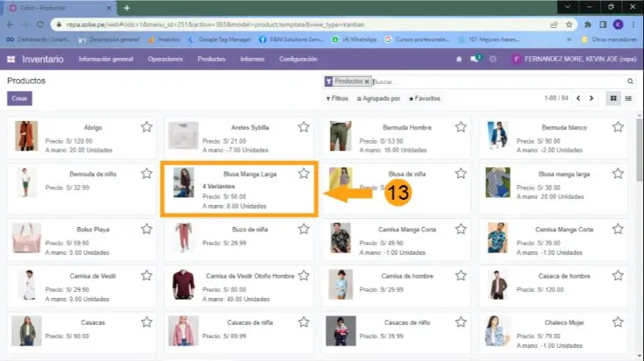
Task: Click the Crear button
Action: click(19, 99)
